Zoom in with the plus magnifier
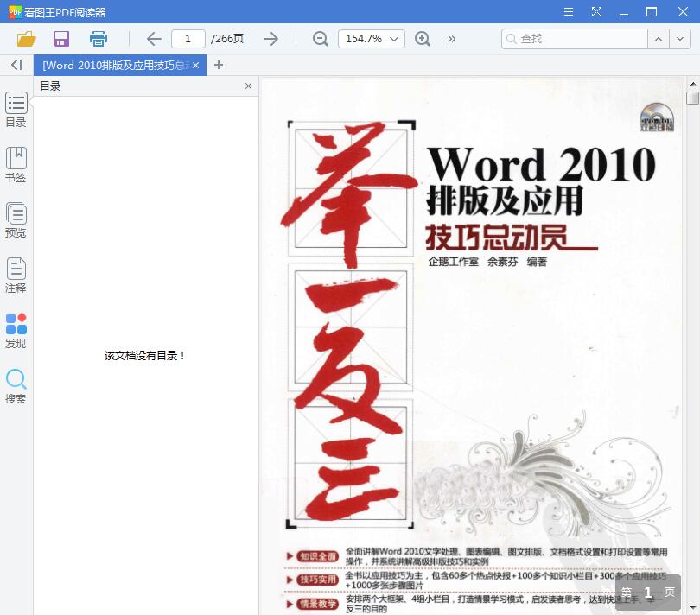 [x=423, y=39]
